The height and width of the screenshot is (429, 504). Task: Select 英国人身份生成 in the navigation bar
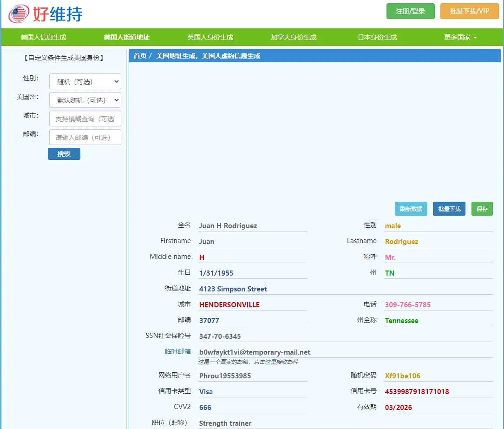210,37
